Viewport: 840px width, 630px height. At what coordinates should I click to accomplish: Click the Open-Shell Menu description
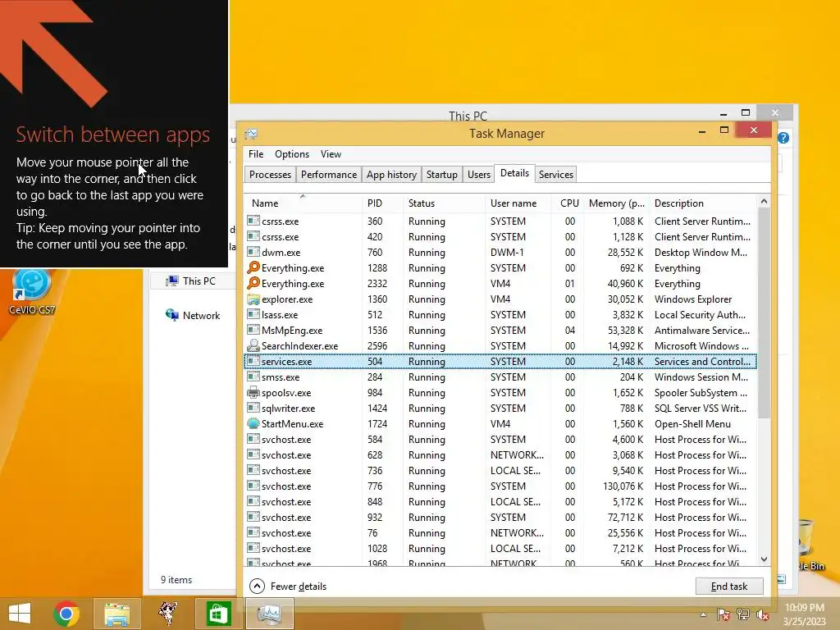point(692,423)
